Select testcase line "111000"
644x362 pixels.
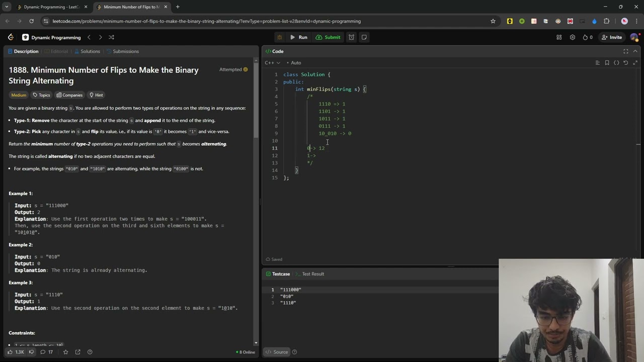290,290
